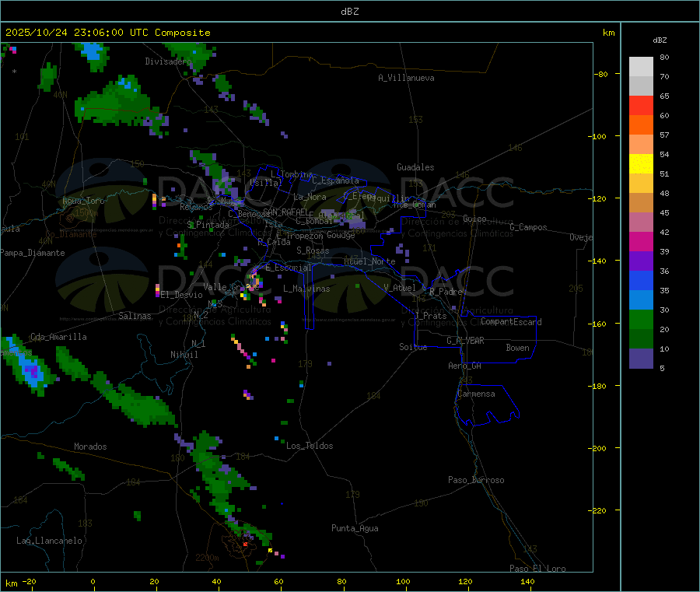Click the -80 km vertical axis tick

[601, 74]
